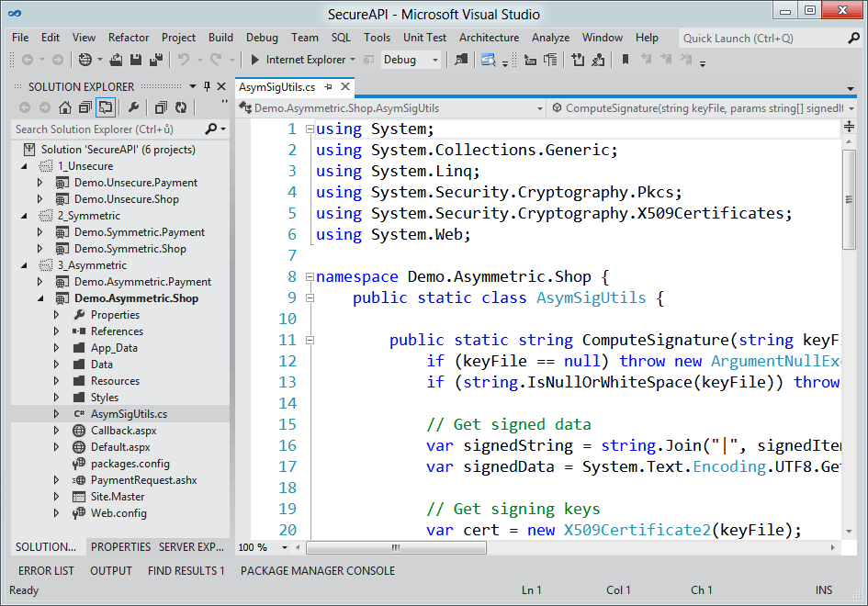868x606 pixels.
Task: Click the comment-out lines toolbar icon
Action: [x=578, y=60]
